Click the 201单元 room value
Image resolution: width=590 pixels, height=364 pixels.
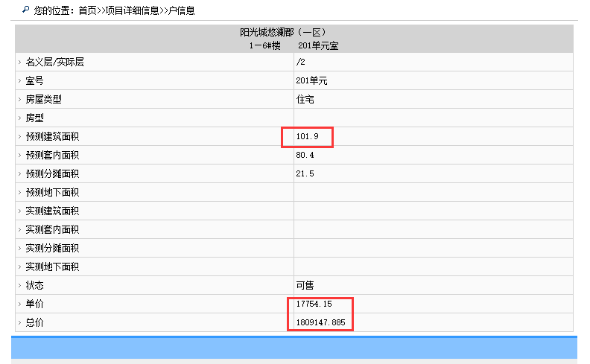[x=311, y=80]
